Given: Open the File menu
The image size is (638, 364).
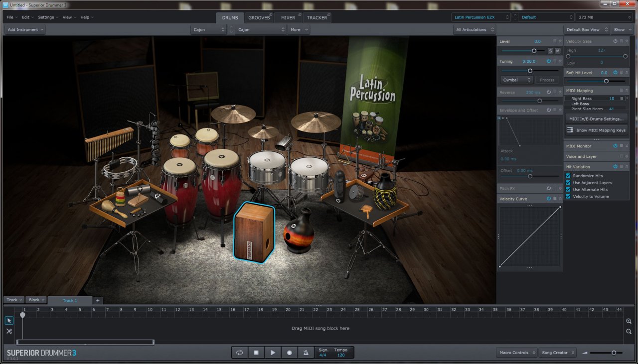Looking at the screenshot, I should 12,17.
